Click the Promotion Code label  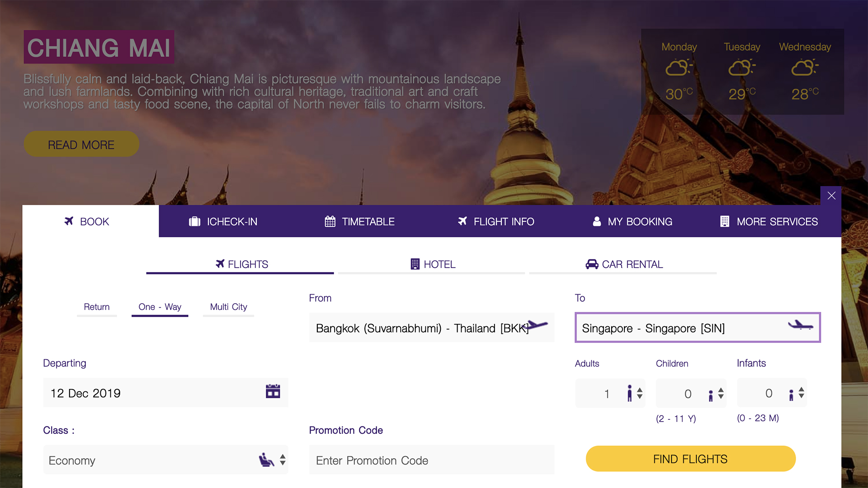346,430
